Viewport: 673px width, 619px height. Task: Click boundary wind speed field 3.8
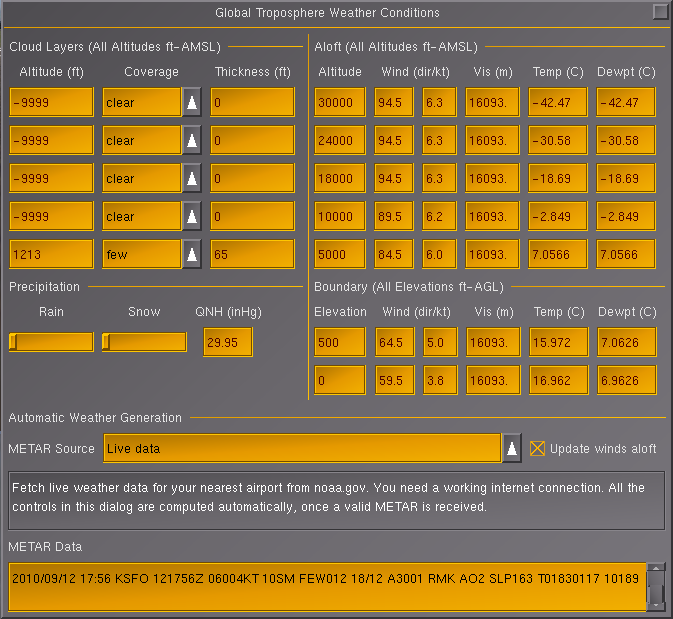pyautogui.click(x=440, y=380)
